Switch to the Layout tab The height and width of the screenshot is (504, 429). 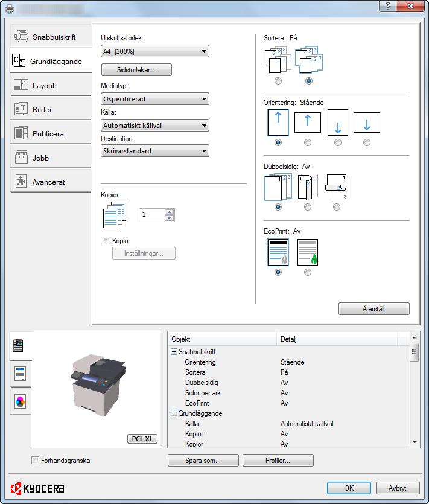tap(51, 86)
